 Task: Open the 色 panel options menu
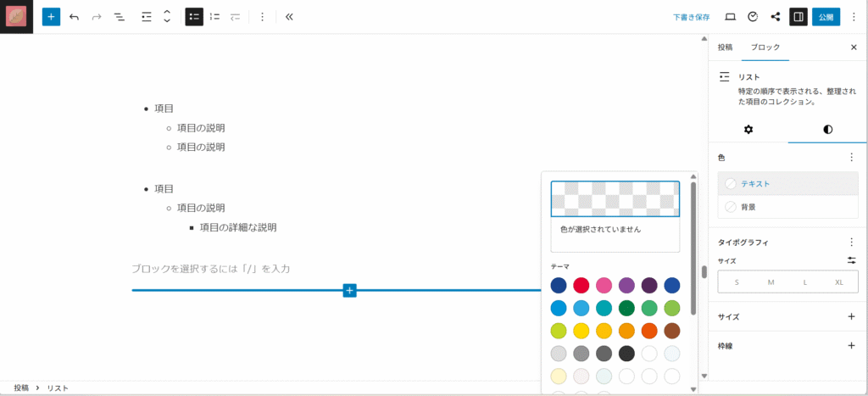(851, 158)
